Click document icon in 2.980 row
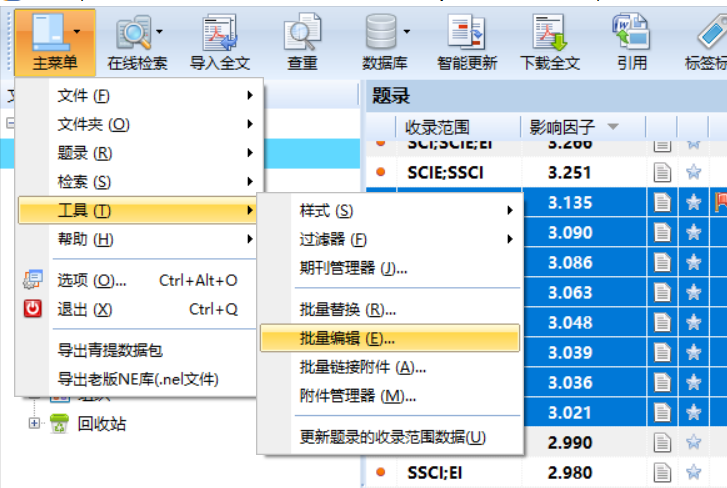727x488 pixels. (662, 472)
